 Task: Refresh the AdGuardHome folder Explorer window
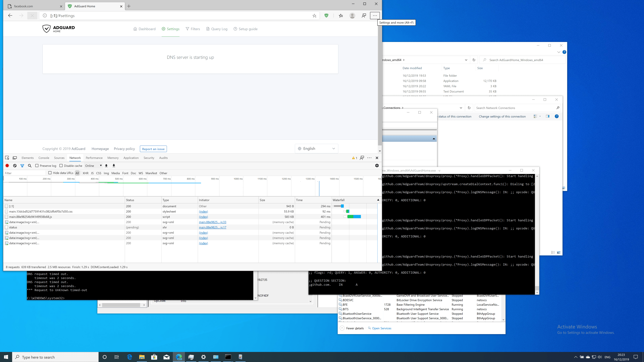pyautogui.click(x=474, y=60)
